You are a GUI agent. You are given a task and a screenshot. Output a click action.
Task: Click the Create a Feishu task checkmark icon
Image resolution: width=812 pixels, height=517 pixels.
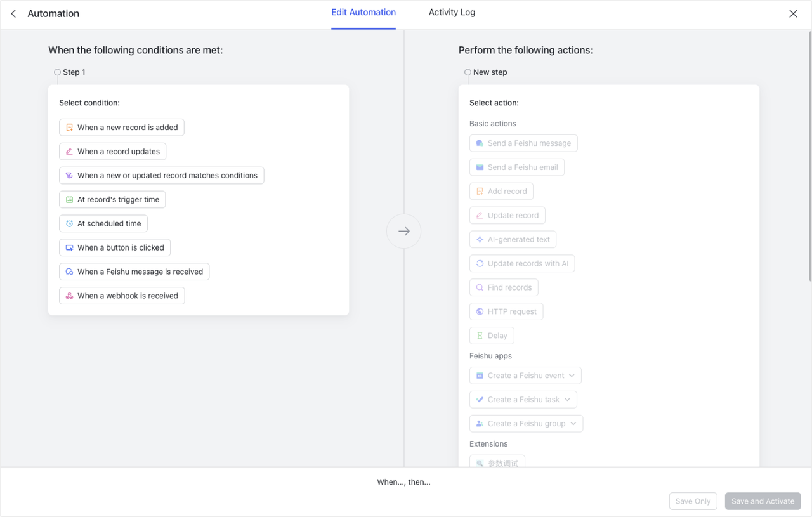[480, 400]
